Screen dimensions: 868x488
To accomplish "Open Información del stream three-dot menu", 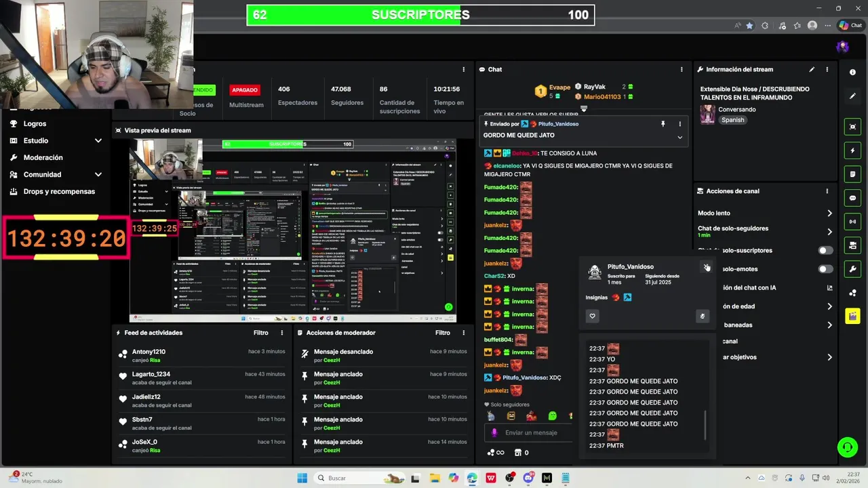I will coord(827,69).
